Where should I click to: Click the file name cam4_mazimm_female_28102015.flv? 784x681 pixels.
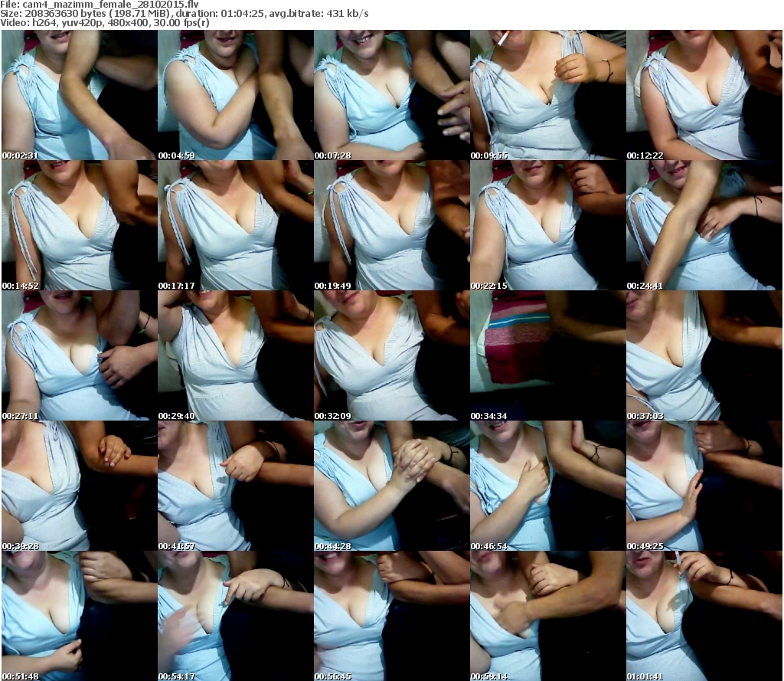[110, 5]
